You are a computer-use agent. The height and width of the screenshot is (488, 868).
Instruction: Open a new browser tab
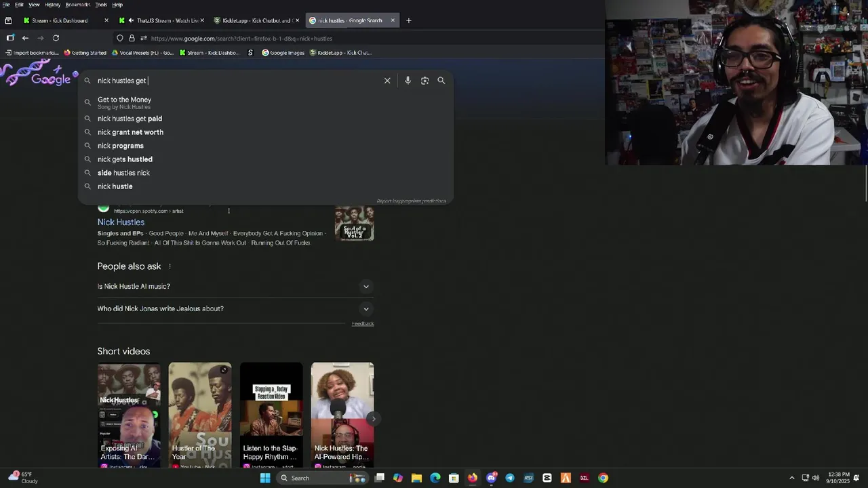408,20
